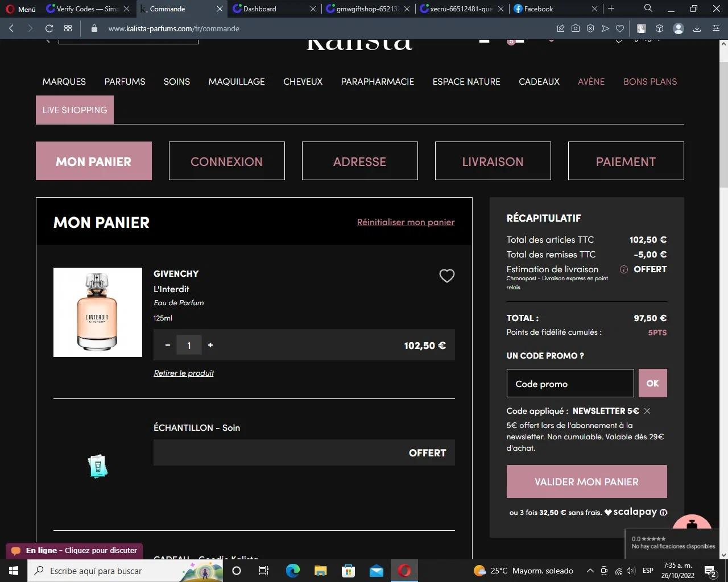Open ad blocker shield icon
The height and width of the screenshot is (582, 728).
(590, 28)
